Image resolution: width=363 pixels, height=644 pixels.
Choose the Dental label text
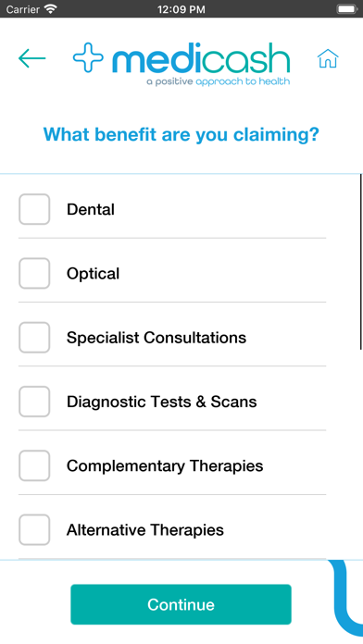(91, 209)
